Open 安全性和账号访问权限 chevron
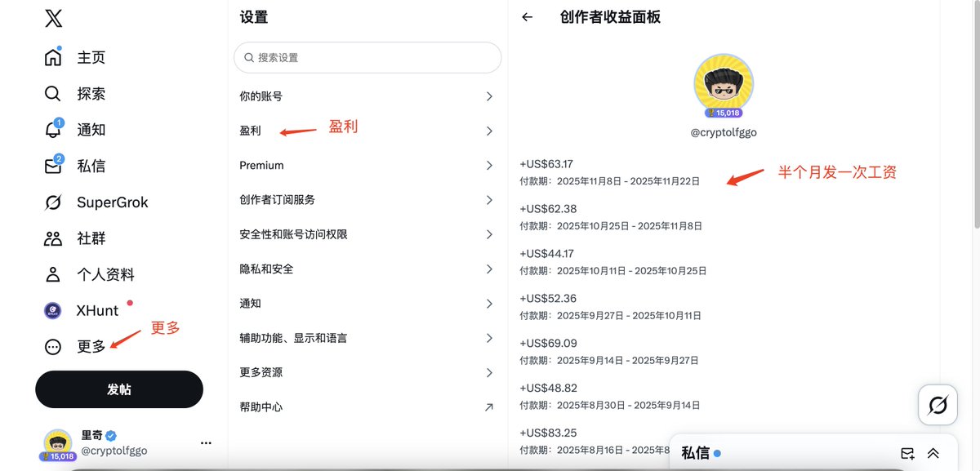 tap(489, 234)
